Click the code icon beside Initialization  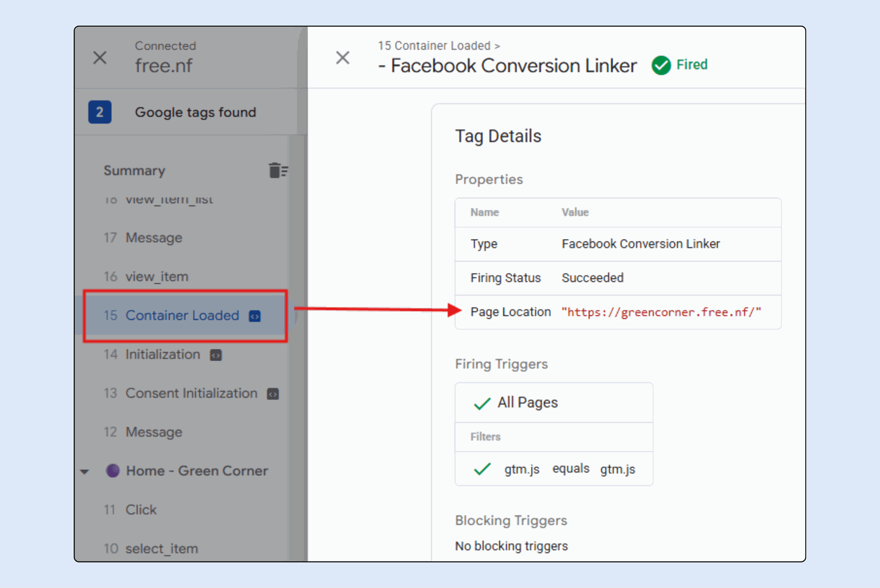pyautogui.click(x=216, y=355)
